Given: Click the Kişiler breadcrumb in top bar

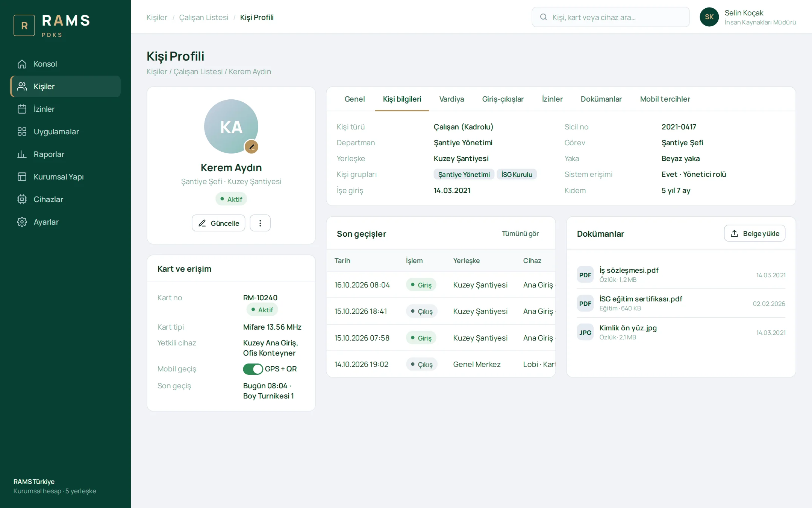Looking at the screenshot, I should point(157,17).
